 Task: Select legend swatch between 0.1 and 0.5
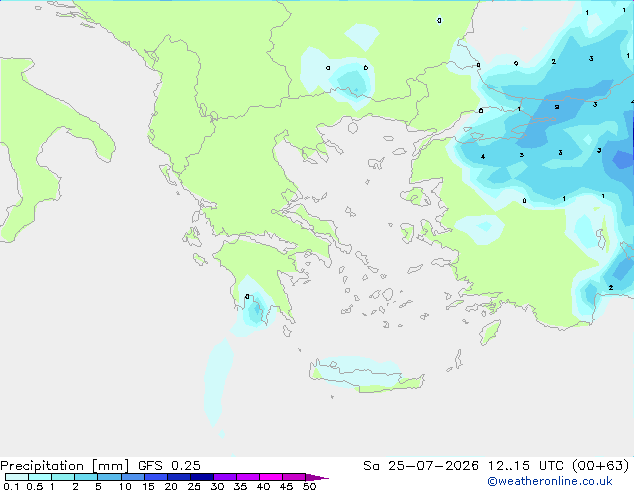(x=17, y=477)
